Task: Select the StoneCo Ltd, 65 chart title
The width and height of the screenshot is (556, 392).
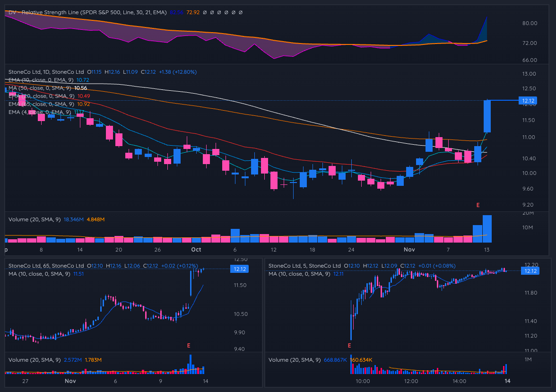Action: coord(46,266)
